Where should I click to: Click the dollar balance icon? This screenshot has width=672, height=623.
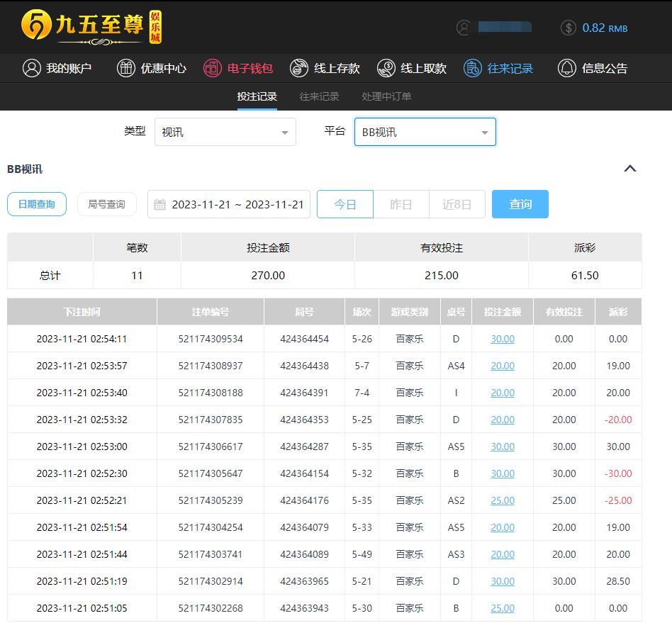569,28
